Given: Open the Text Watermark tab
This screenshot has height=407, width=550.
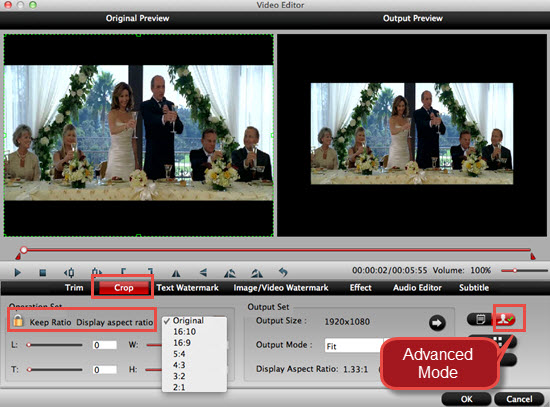Looking at the screenshot, I should click(x=187, y=288).
